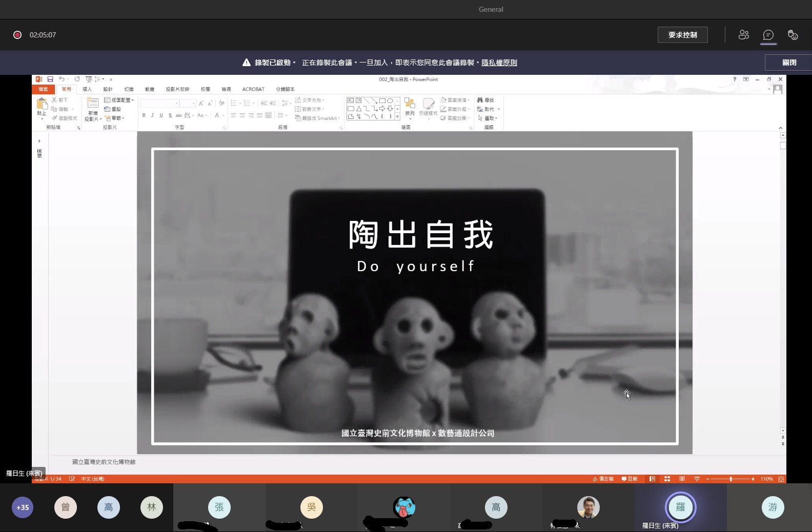Viewport: 812px width, 532px height.
Task: Show the +35 additional participants
Action: tap(23, 507)
